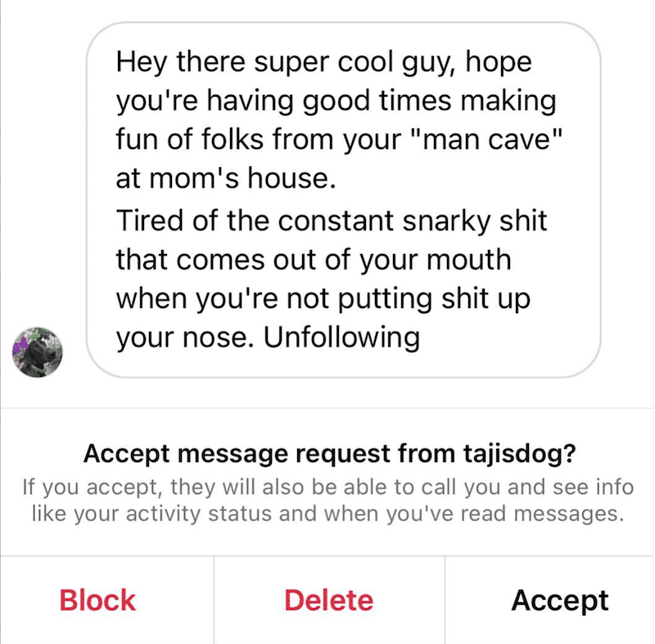Tap the message bubble from tajisdog
This screenshot has width=655, height=644.
tap(343, 200)
